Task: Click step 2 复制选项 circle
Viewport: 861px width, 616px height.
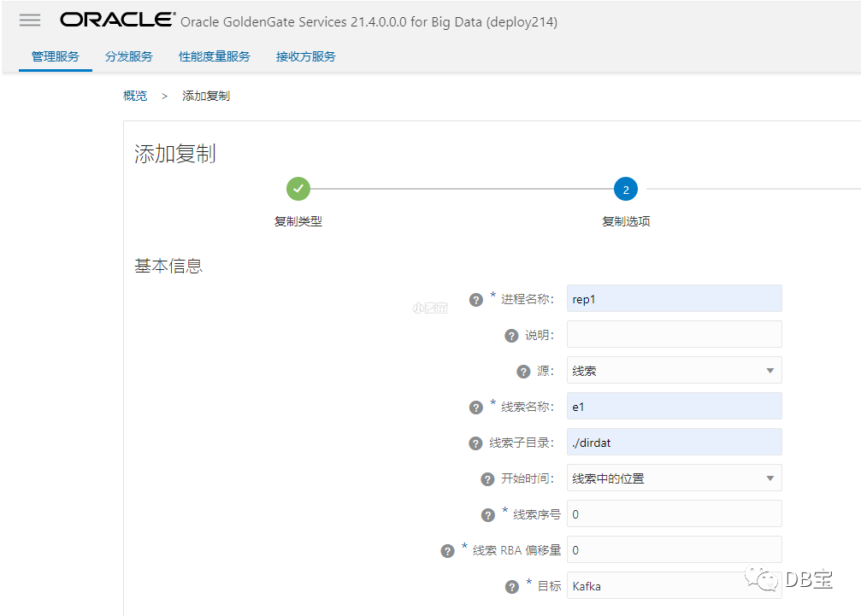Action: click(626, 190)
